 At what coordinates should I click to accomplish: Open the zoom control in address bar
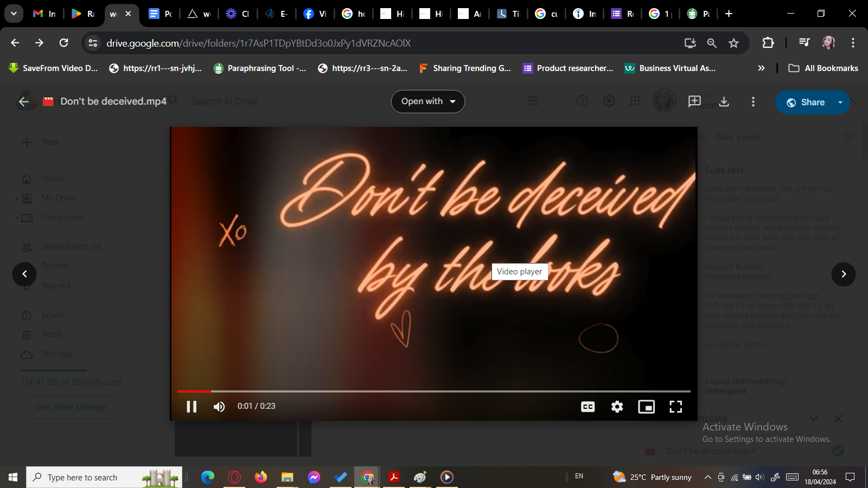(712, 43)
